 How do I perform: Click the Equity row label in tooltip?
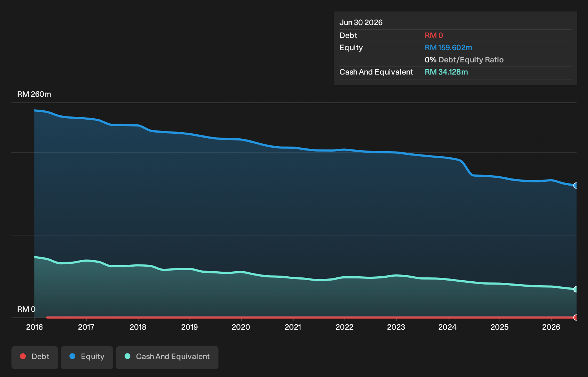coord(351,48)
